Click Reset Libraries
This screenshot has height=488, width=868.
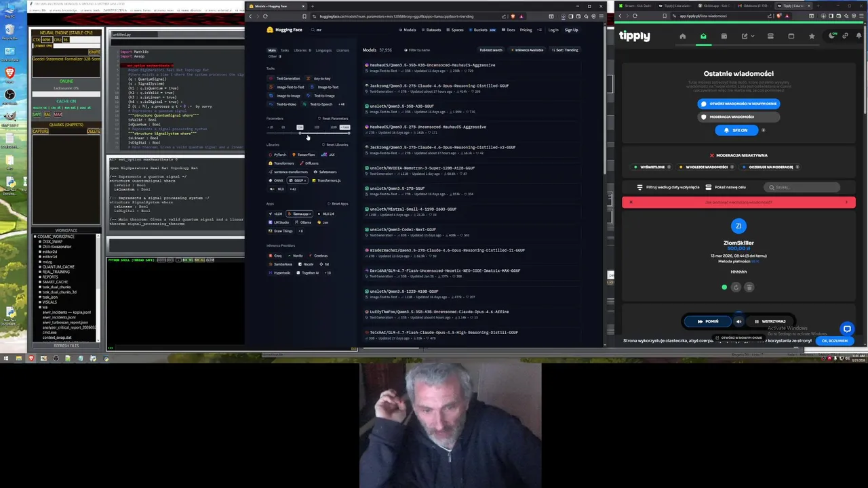pos(335,145)
